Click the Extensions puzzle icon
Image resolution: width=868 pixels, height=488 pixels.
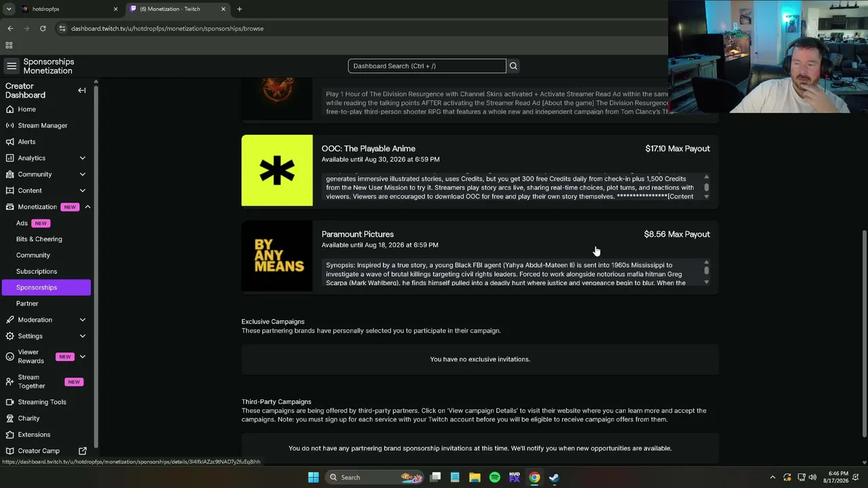click(x=9, y=434)
